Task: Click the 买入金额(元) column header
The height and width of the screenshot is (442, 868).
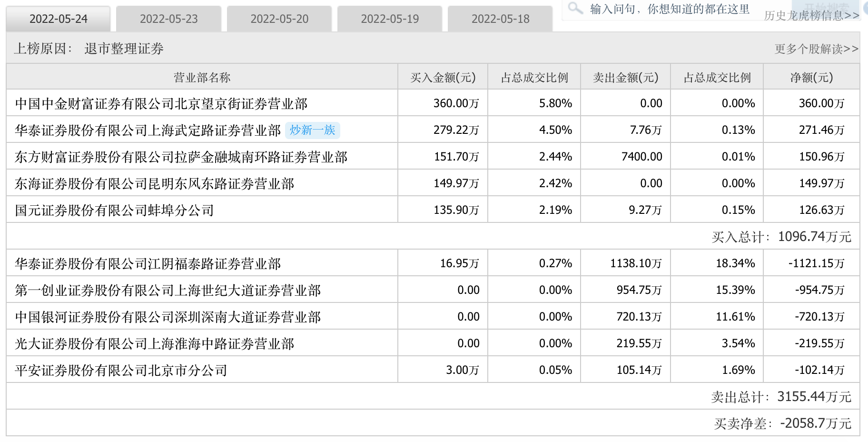Action: point(443,77)
